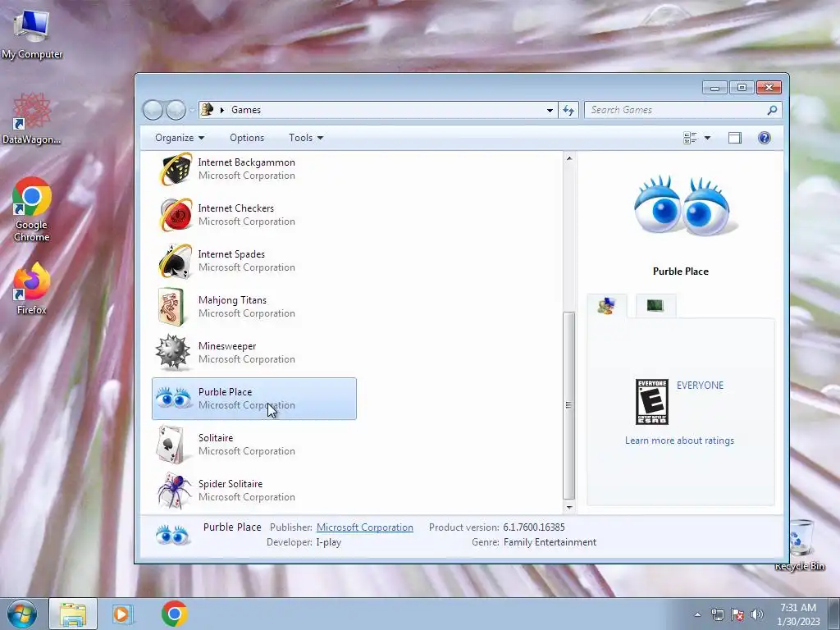Viewport: 840px width, 630px height.
Task: Click the refresh button beside address bar
Action: click(x=568, y=110)
